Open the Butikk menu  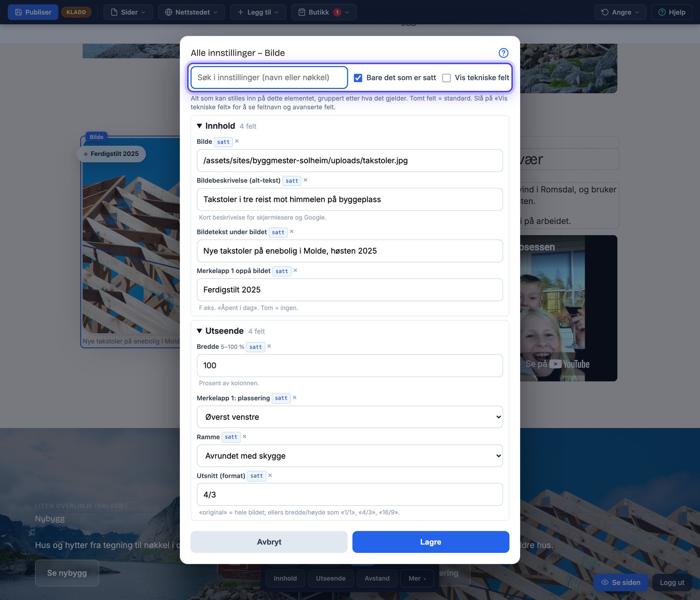click(x=324, y=12)
